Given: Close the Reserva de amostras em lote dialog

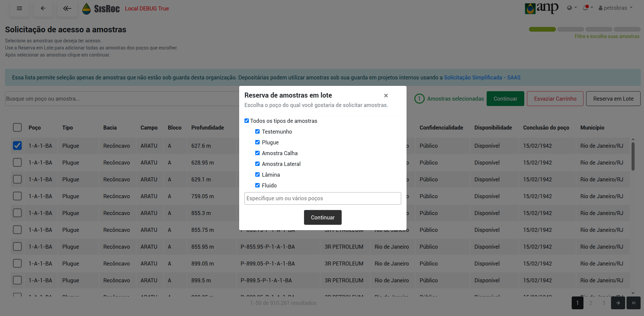Looking at the screenshot, I should 386,96.
